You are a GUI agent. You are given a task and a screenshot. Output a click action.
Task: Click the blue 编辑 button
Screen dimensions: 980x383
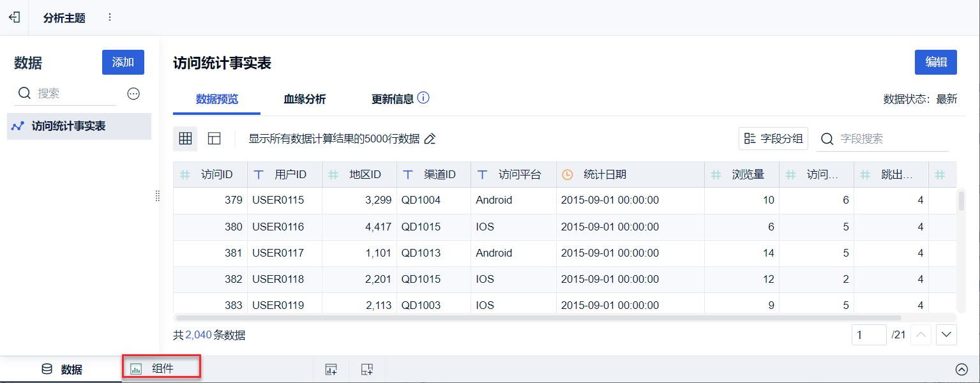click(x=935, y=62)
